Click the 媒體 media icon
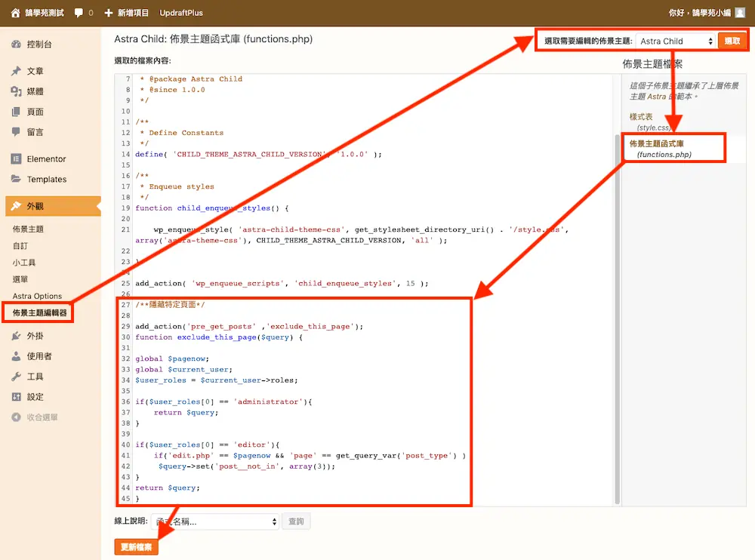Screen dimensions: 755x560 click(17, 91)
